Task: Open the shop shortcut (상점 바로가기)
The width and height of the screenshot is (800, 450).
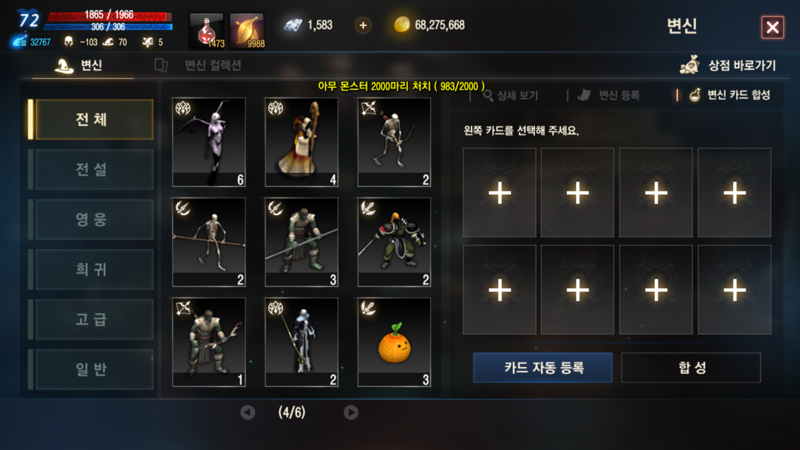Action: [728, 65]
